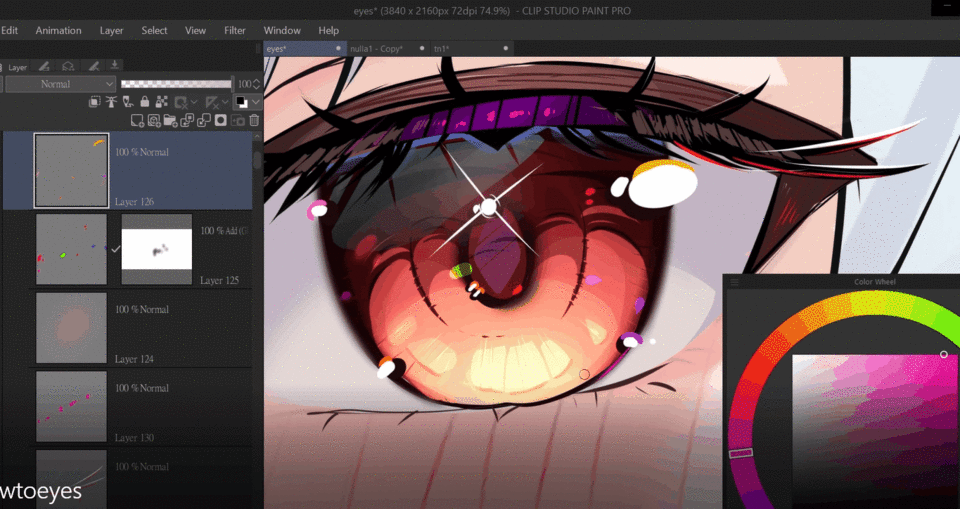Image resolution: width=960 pixels, height=509 pixels.
Task: Open the Window menu
Action: [282, 31]
